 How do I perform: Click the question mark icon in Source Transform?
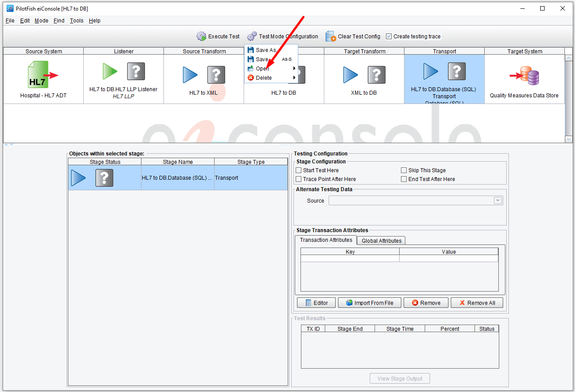[216, 75]
